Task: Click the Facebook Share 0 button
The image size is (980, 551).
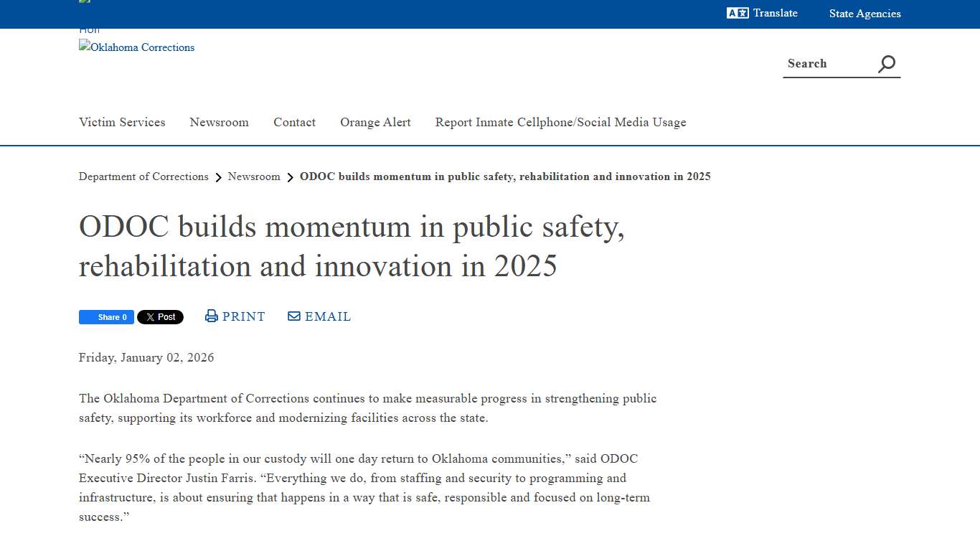Action: pos(106,316)
